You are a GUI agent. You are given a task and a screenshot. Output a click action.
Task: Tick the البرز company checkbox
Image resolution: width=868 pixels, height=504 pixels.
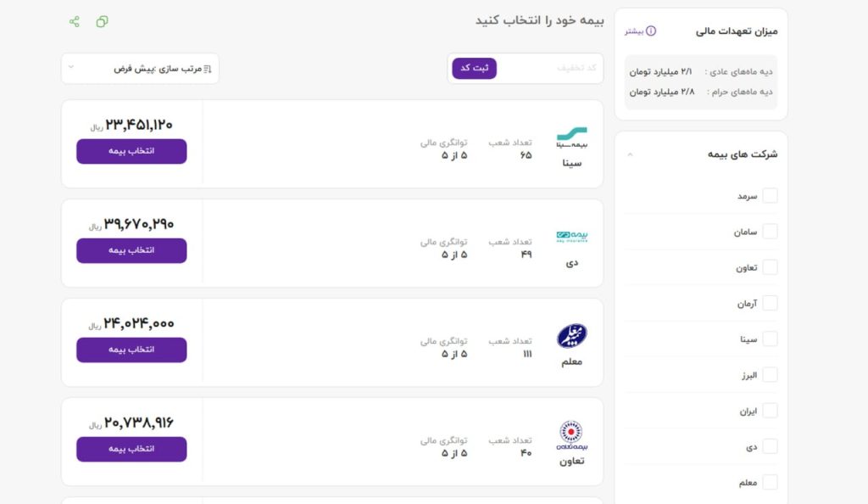[770, 375]
